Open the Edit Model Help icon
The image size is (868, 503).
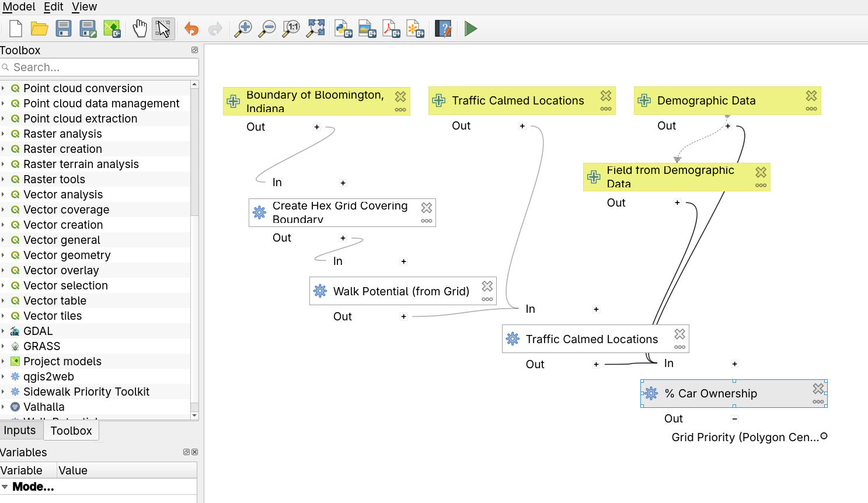(x=443, y=29)
